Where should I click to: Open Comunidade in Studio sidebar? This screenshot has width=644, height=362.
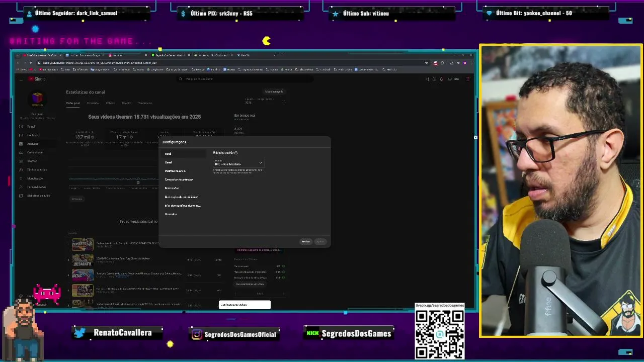point(35,152)
